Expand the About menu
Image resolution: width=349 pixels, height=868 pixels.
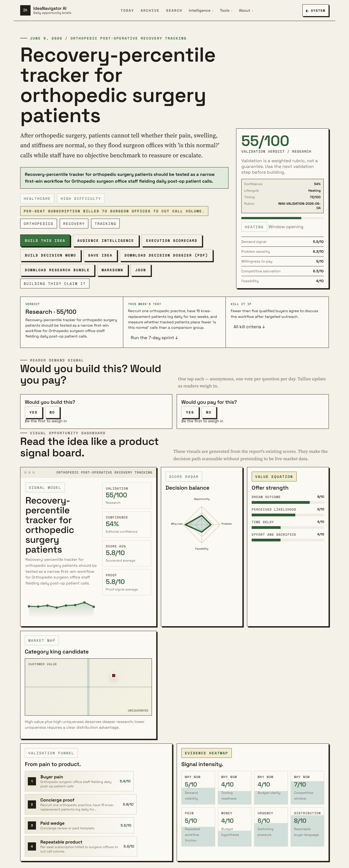point(246,10)
